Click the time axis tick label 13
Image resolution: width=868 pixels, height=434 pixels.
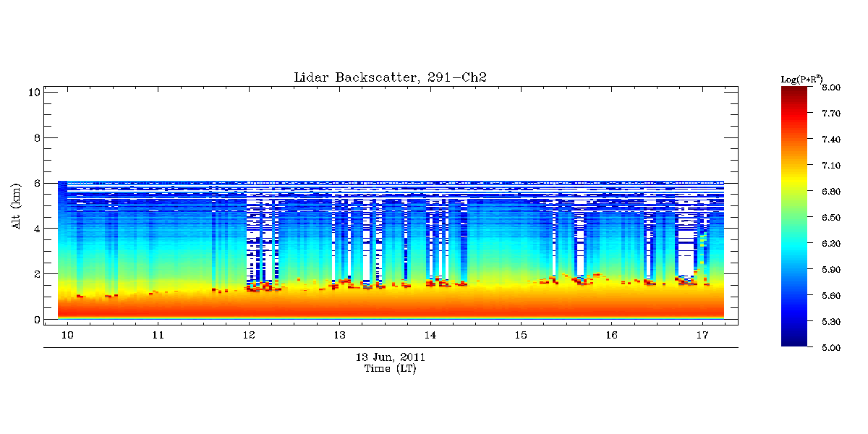click(339, 336)
